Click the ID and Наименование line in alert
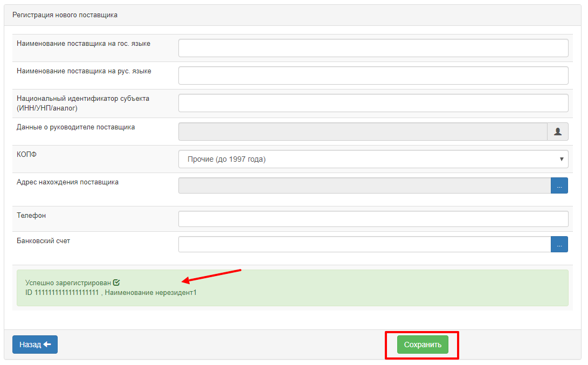588x365 pixels. click(x=111, y=293)
